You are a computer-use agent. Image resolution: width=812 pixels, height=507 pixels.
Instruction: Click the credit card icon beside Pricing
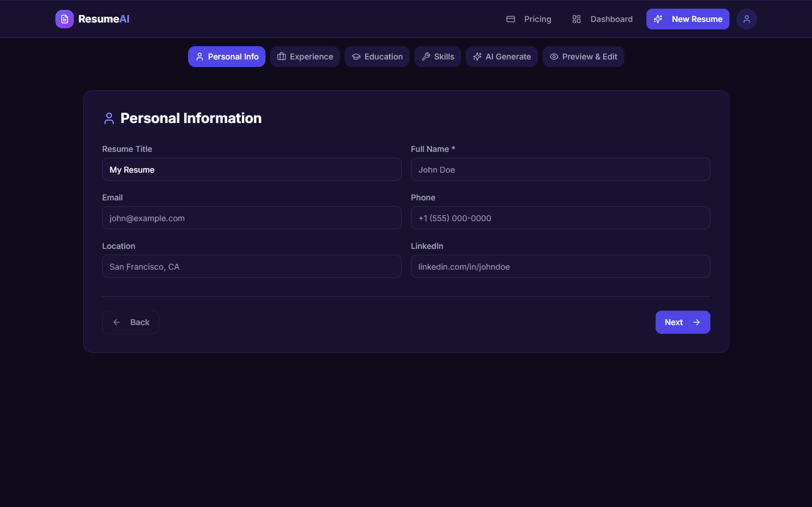tap(510, 18)
